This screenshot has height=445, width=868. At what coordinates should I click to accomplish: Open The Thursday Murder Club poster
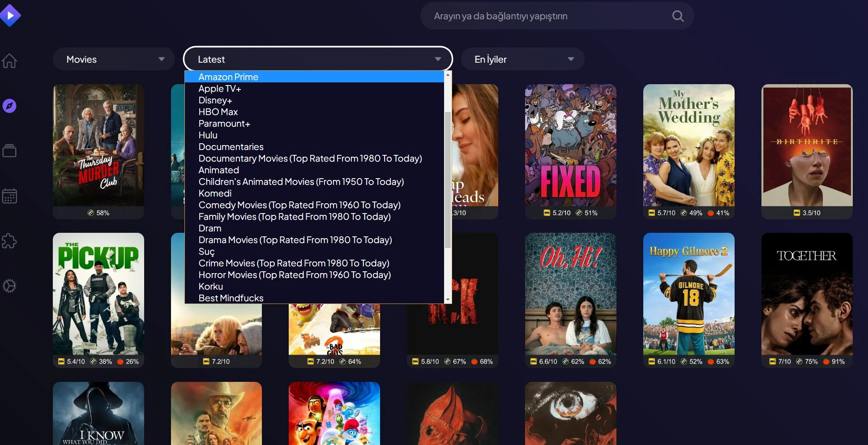point(98,145)
